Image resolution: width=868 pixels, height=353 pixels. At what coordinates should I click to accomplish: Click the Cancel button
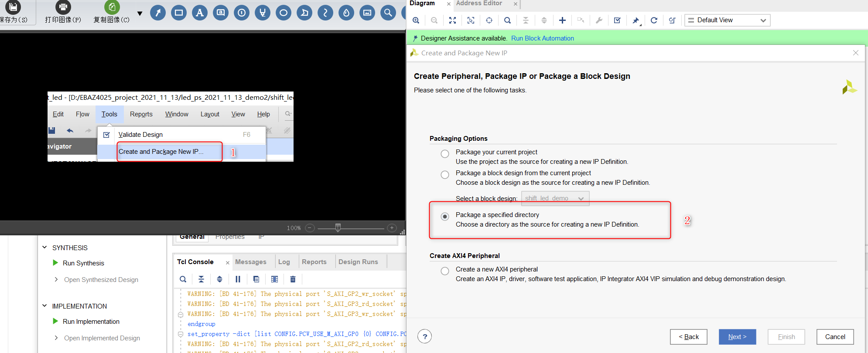[835, 337]
